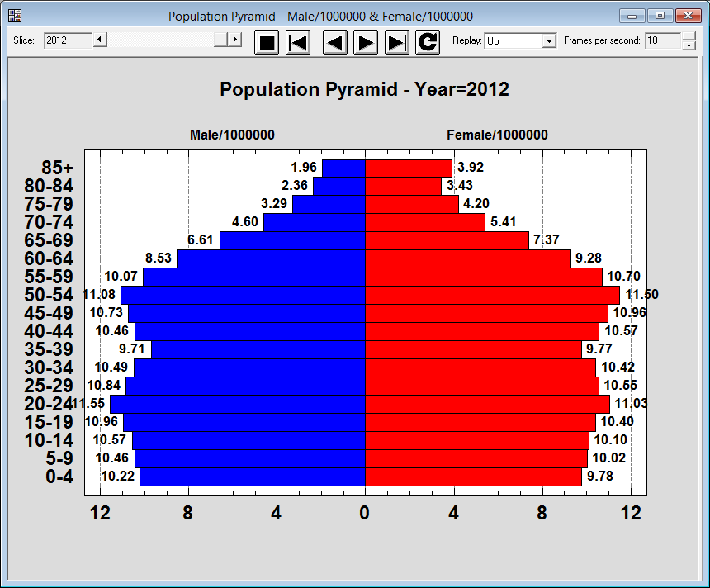This screenshot has width=710, height=588.
Task: Select the red Female 50-54 bar showing 11.50
Action: pyautogui.click(x=487, y=293)
